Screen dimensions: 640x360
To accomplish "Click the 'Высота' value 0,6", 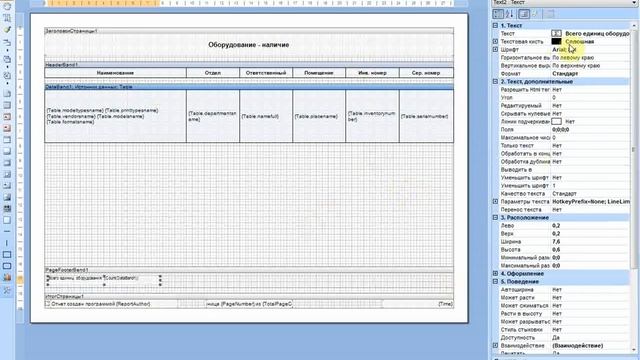I will point(556,249).
